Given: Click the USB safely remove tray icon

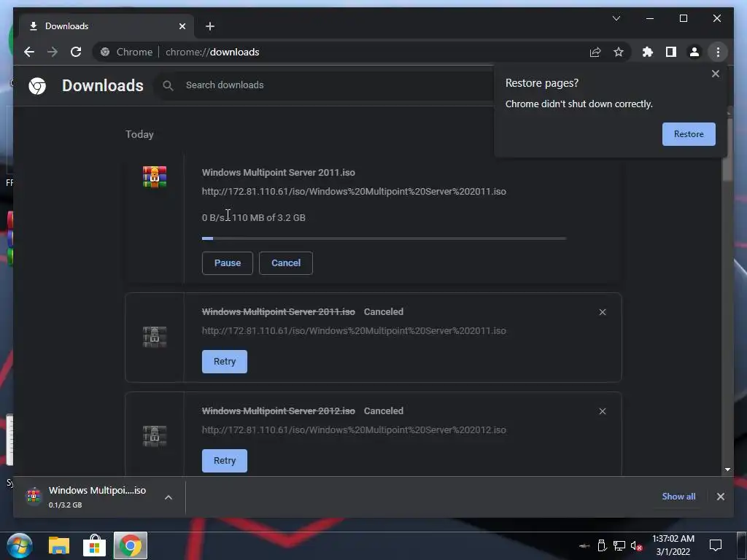Looking at the screenshot, I should pos(602,545).
